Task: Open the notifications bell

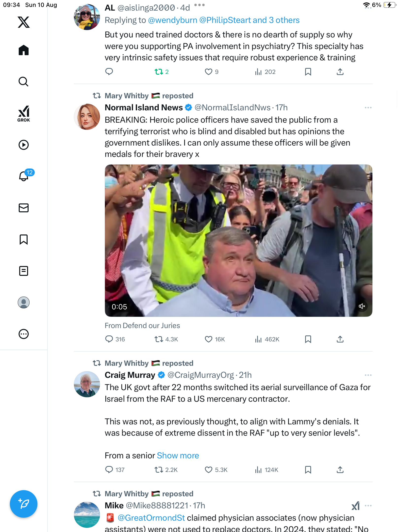Action: 24,176
